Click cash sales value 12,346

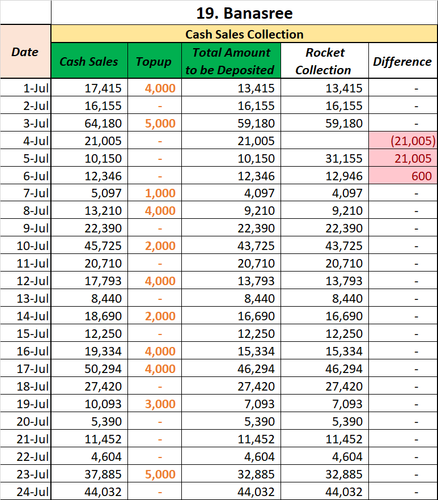(89, 176)
